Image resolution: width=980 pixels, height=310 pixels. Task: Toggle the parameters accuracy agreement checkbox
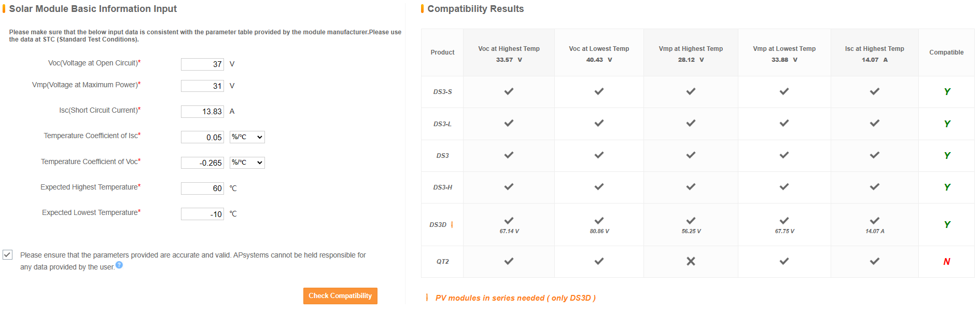pyautogui.click(x=7, y=254)
